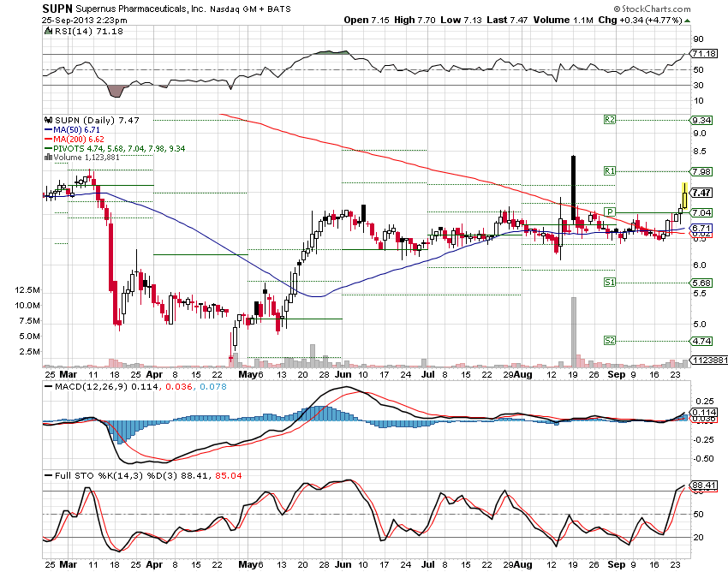Click the 4.74 price tag on right axis

[x=702, y=342]
